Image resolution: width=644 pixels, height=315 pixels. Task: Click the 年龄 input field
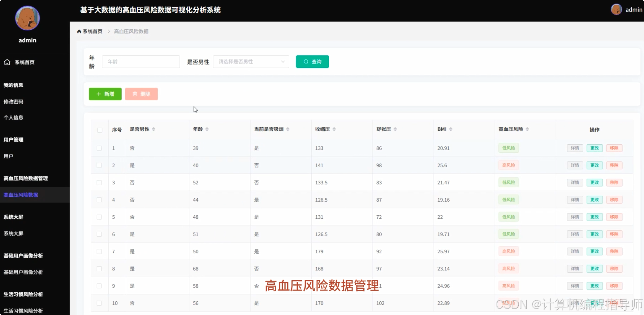tap(141, 62)
